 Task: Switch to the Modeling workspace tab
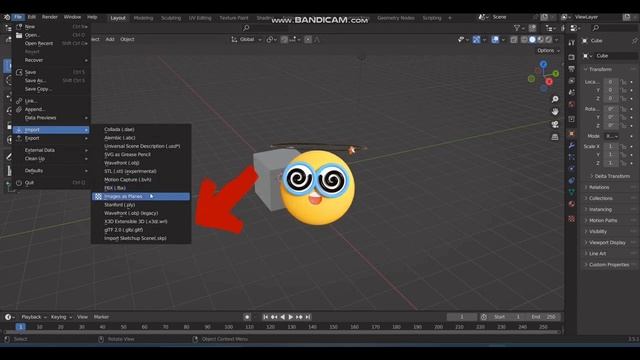tap(143, 18)
